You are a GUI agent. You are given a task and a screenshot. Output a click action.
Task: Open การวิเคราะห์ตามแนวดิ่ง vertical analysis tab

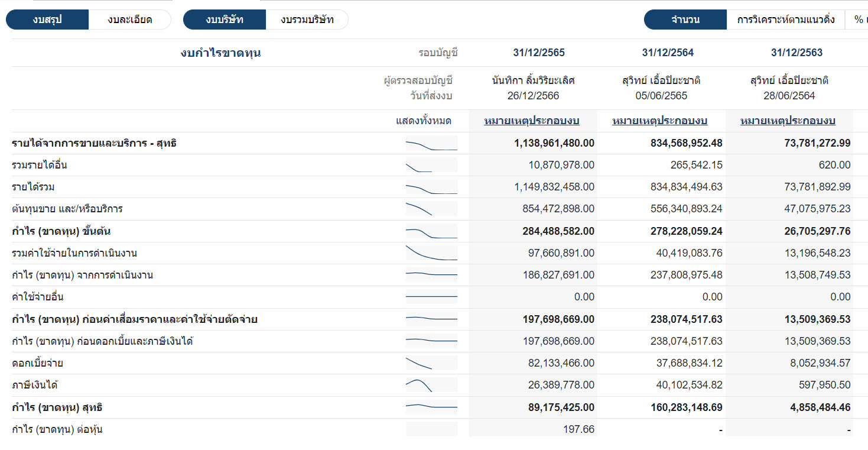coord(785,20)
